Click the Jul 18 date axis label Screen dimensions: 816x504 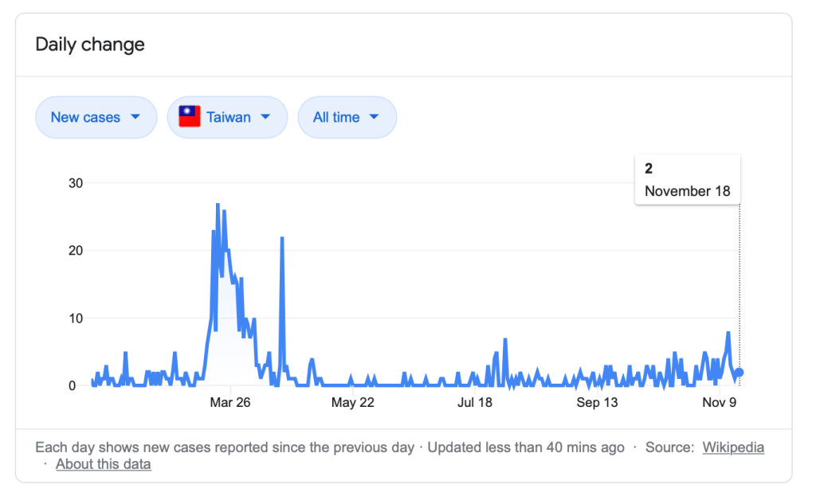[475, 403]
